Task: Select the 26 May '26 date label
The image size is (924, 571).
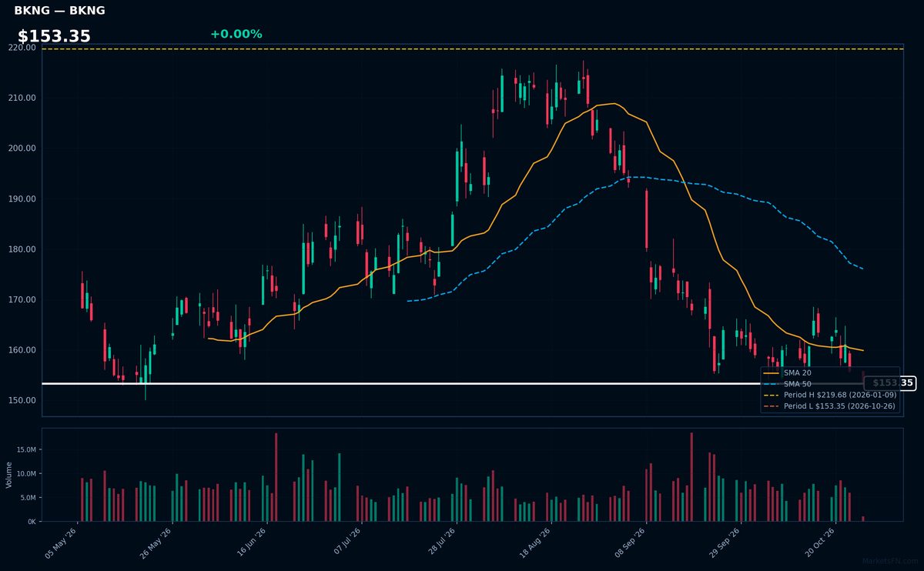Action: [x=156, y=542]
